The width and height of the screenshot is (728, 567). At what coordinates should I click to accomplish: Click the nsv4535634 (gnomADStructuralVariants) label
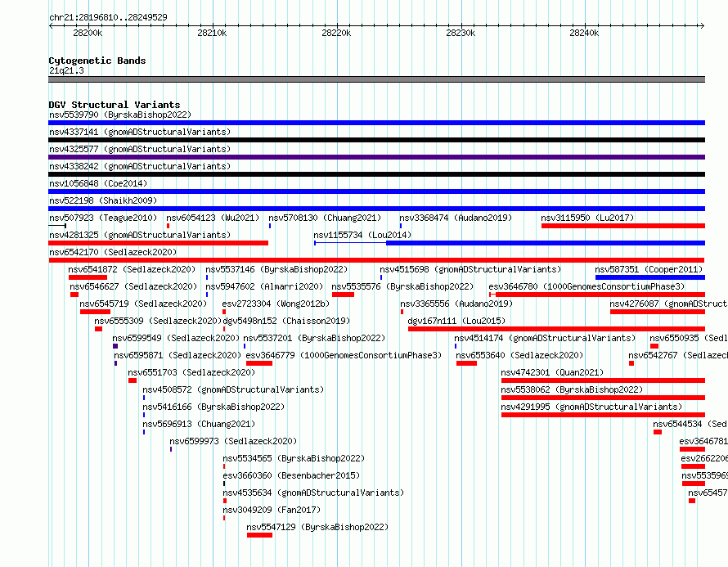[x=313, y=493]
